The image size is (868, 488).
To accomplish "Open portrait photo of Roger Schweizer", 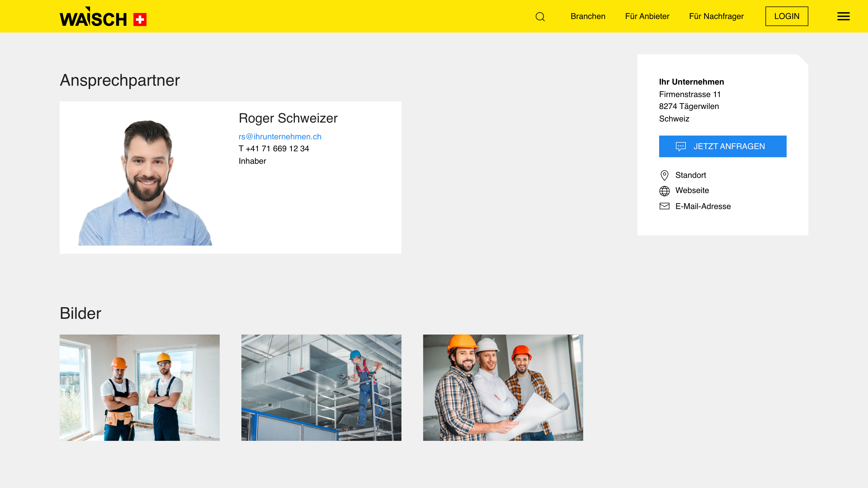I will pos(145,182).
